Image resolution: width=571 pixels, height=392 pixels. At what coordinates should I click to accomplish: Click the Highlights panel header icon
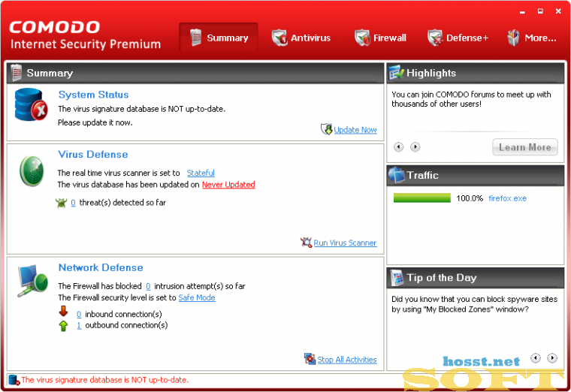pyautogui.click(x=396, y=72)
